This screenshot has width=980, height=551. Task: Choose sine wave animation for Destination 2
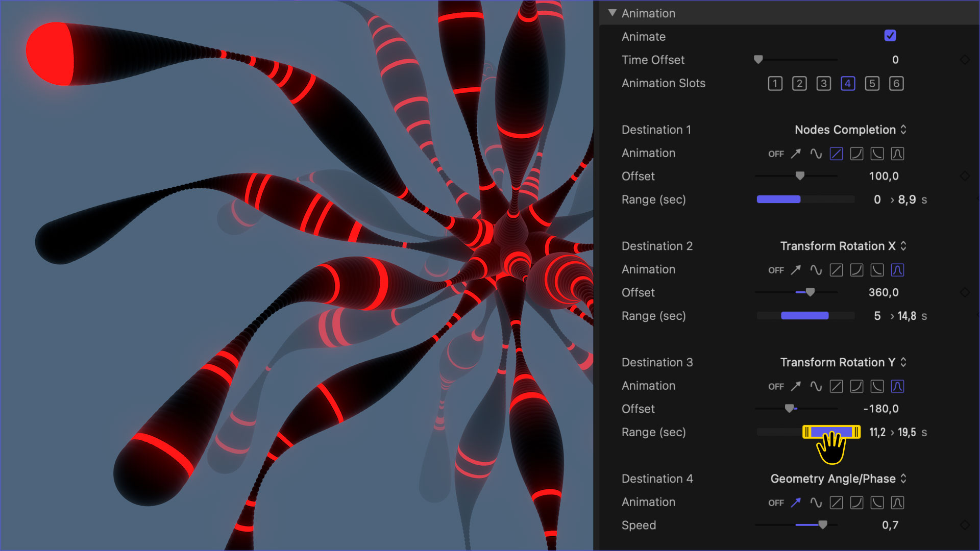[816, 270]
